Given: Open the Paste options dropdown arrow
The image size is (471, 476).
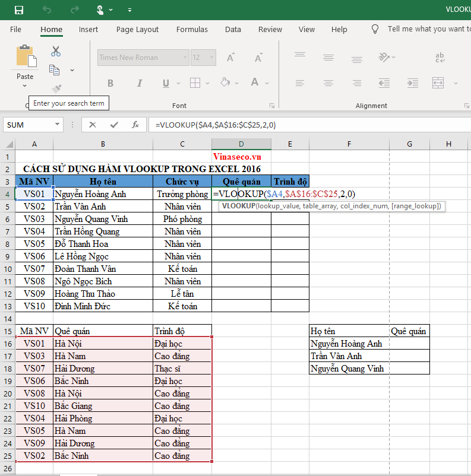Looking at the screenshot, I should [25, 85].
